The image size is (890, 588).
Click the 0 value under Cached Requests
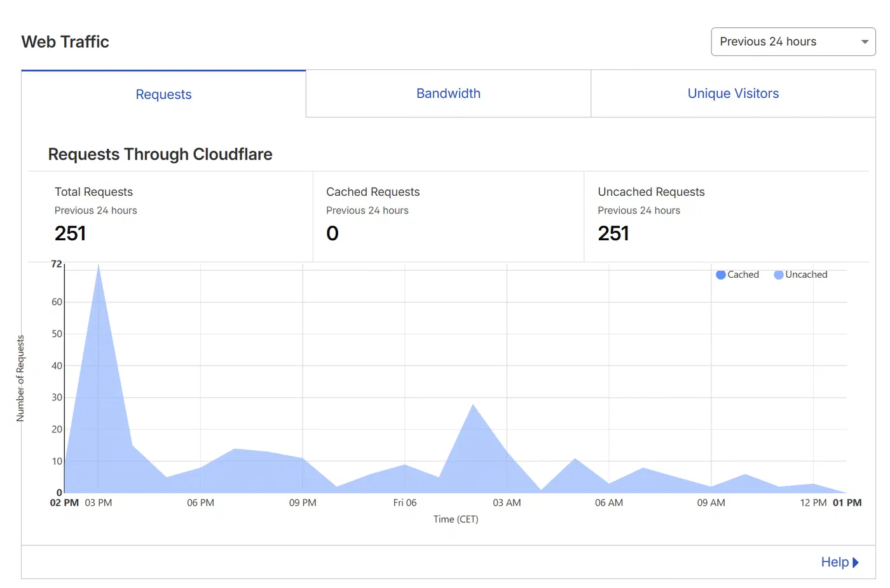coord(332,233)
